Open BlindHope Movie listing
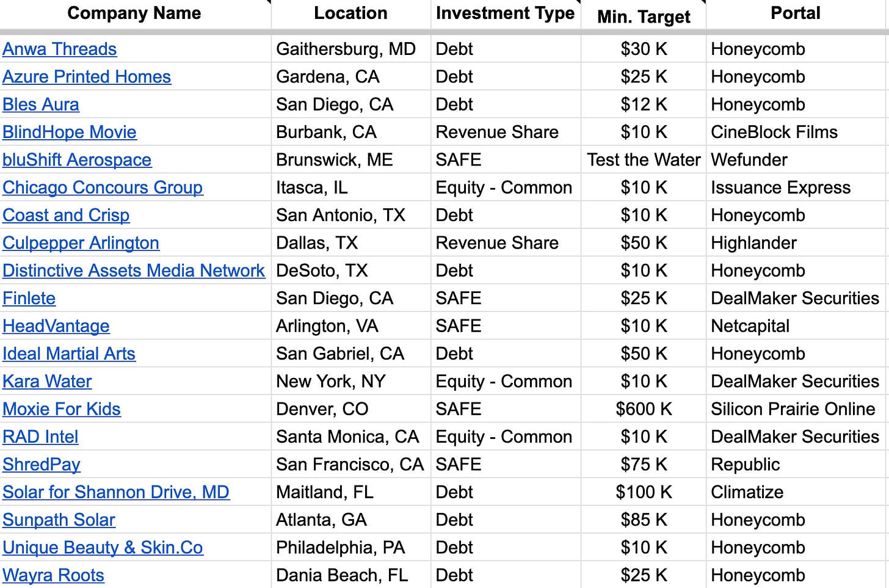 point(70,132)
